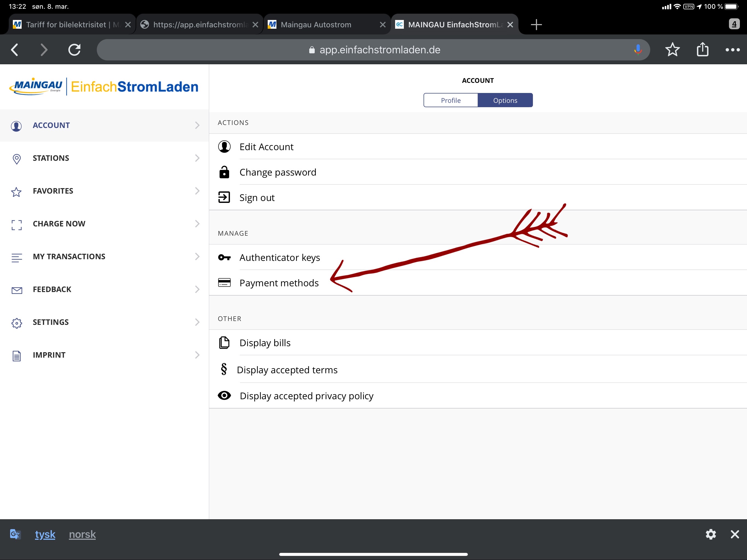Viewport: 747px width, 560px height.
Task: Select tysk language link
Action: (45, 534)
